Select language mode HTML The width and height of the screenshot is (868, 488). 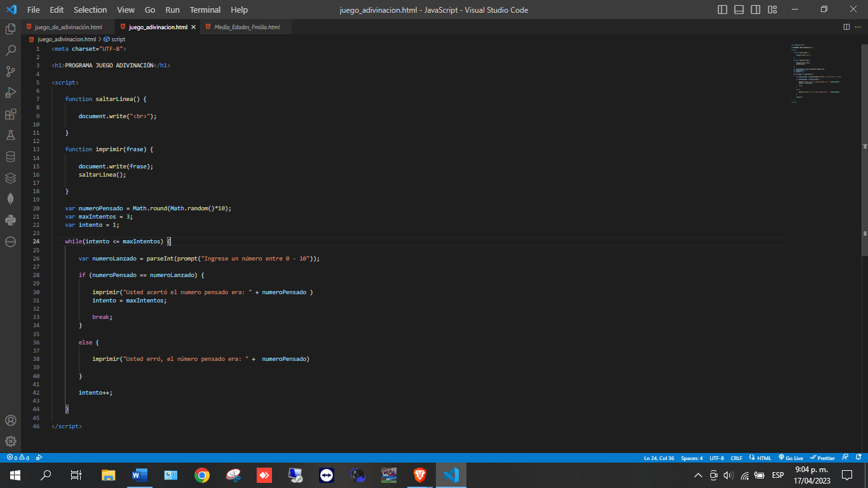[x=761, y=457]
